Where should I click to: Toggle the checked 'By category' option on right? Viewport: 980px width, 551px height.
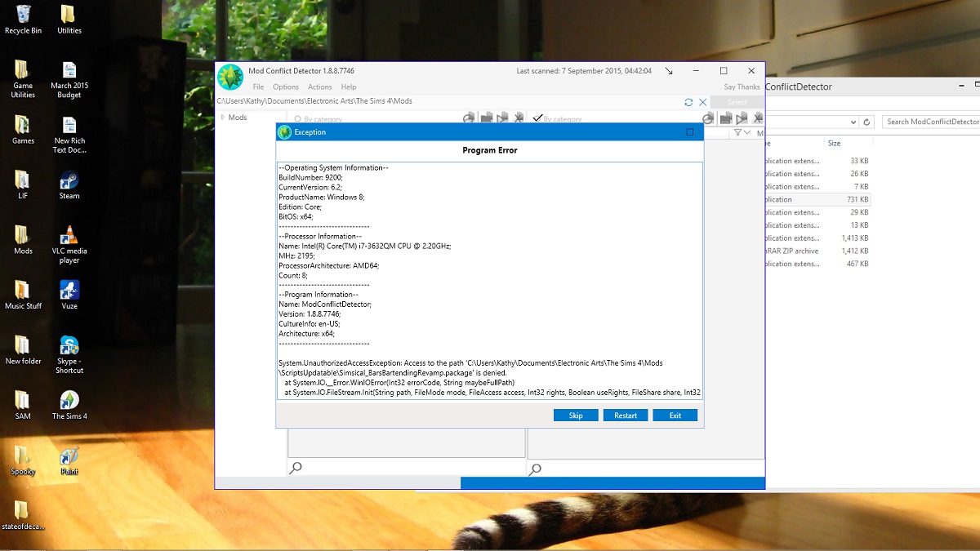click(x=537, y=118)
